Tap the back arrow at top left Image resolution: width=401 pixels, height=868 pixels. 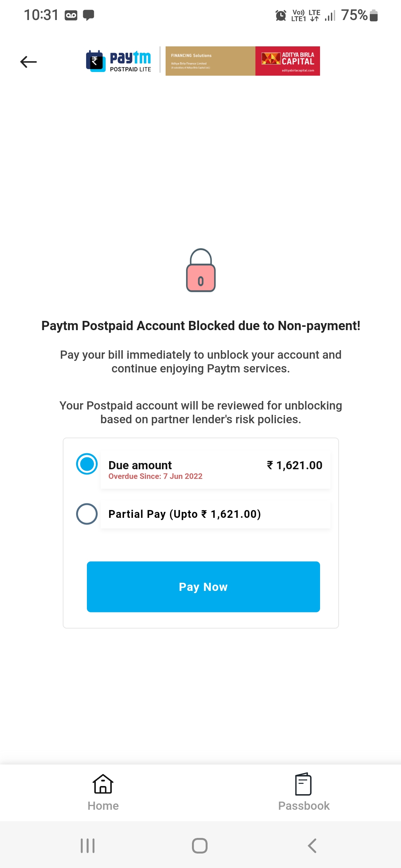click(x=29, y=62)
